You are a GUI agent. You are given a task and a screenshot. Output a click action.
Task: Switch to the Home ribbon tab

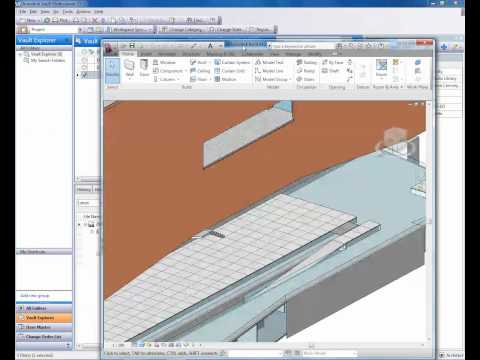pos(127,54)
